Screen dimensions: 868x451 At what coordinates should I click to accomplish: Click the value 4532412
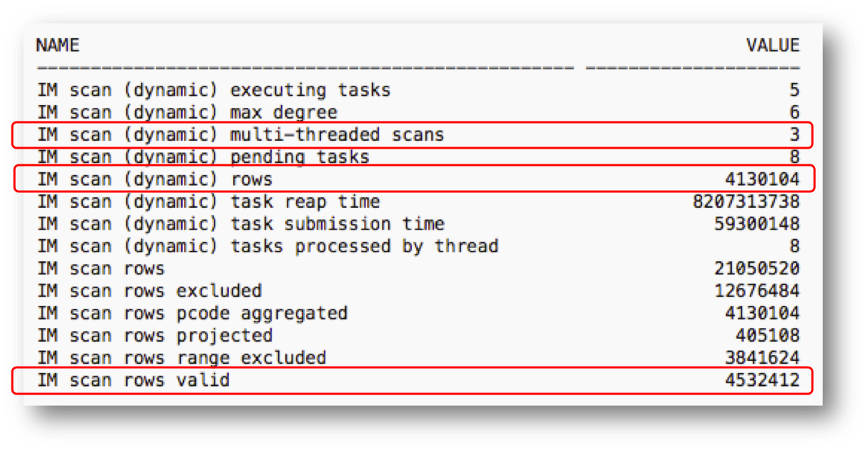click(x=761, y=380)
